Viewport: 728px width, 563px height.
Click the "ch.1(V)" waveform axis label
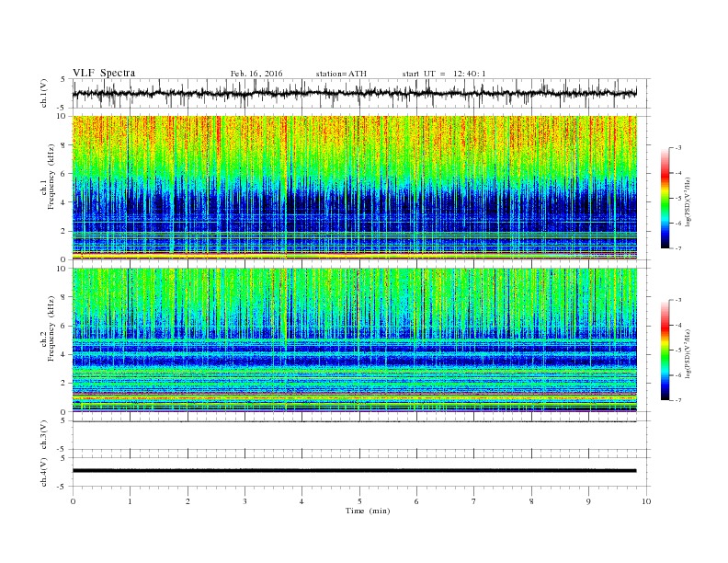tap(44, 94)
